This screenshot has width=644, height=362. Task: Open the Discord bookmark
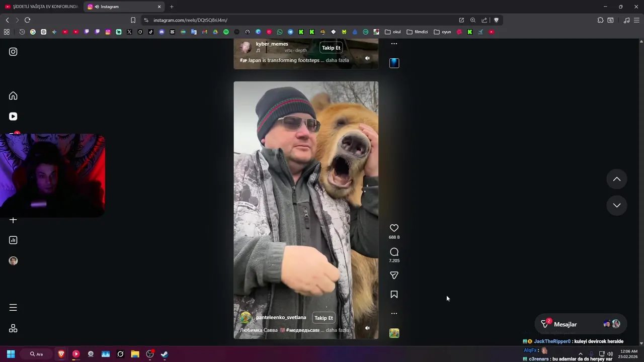tap(162, 32)
